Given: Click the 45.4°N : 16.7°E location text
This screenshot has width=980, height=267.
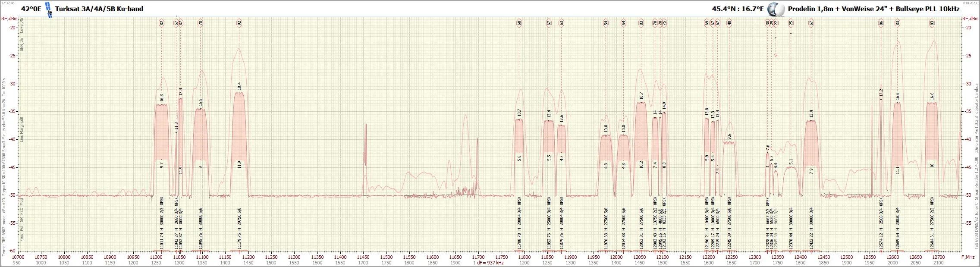Looking at the screenshot, I should (x=738, y=9).
